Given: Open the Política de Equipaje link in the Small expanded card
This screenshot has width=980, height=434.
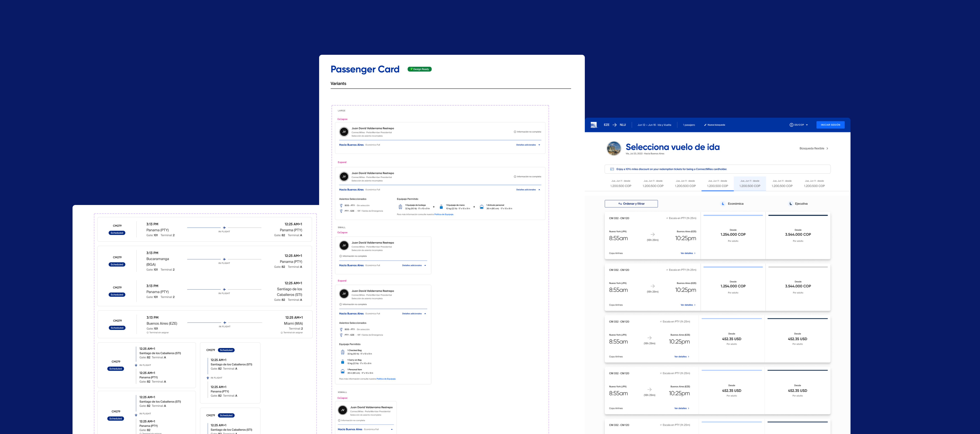Looking at the screenshot, I should (x=386, y=379).
